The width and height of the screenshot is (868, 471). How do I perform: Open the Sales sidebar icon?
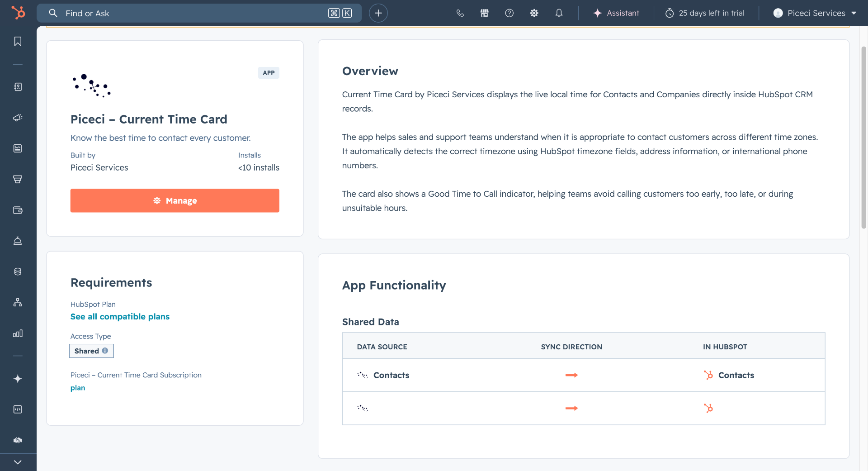(18, 179)
